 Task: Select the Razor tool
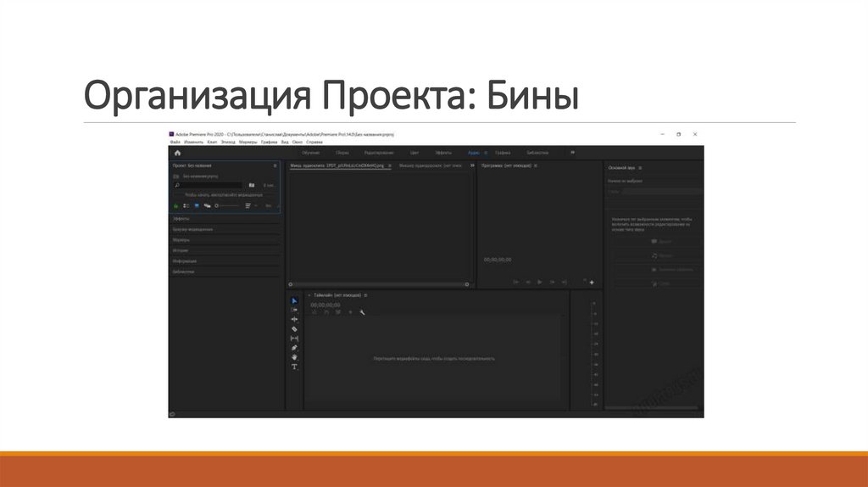coord(294,329)
